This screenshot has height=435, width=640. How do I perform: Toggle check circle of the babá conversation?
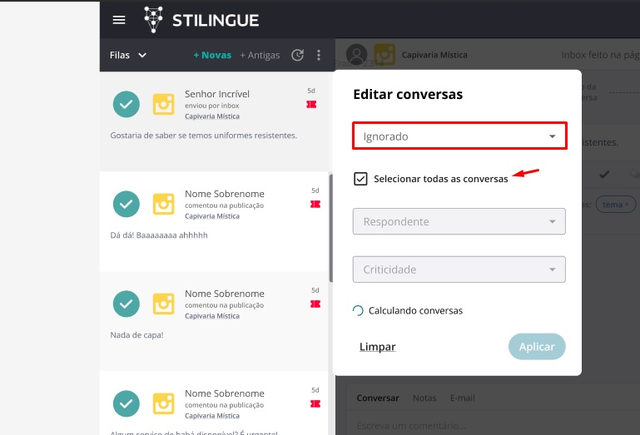(126, 404)
